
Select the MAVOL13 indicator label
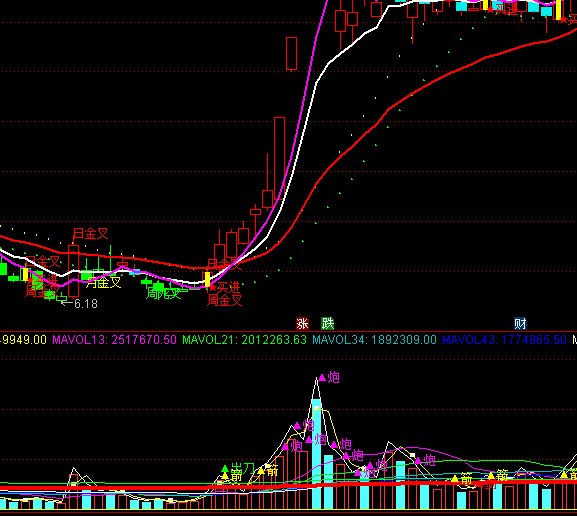pyautogui.click(x=114, y=340)
